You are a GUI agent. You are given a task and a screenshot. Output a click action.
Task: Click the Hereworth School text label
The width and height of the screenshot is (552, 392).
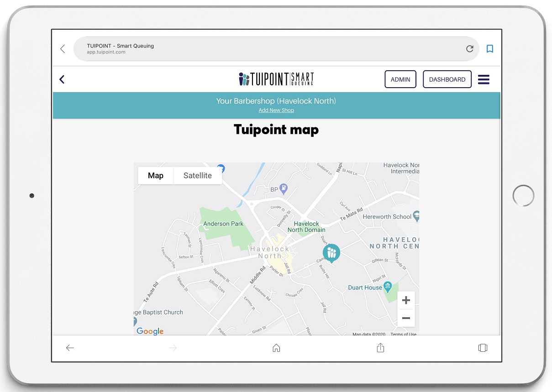click(387, 217)
